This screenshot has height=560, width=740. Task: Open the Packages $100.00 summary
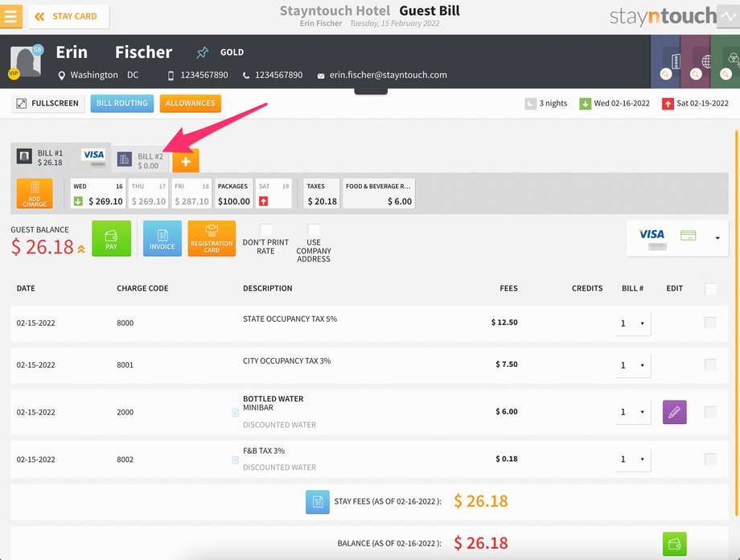point(233,194)
